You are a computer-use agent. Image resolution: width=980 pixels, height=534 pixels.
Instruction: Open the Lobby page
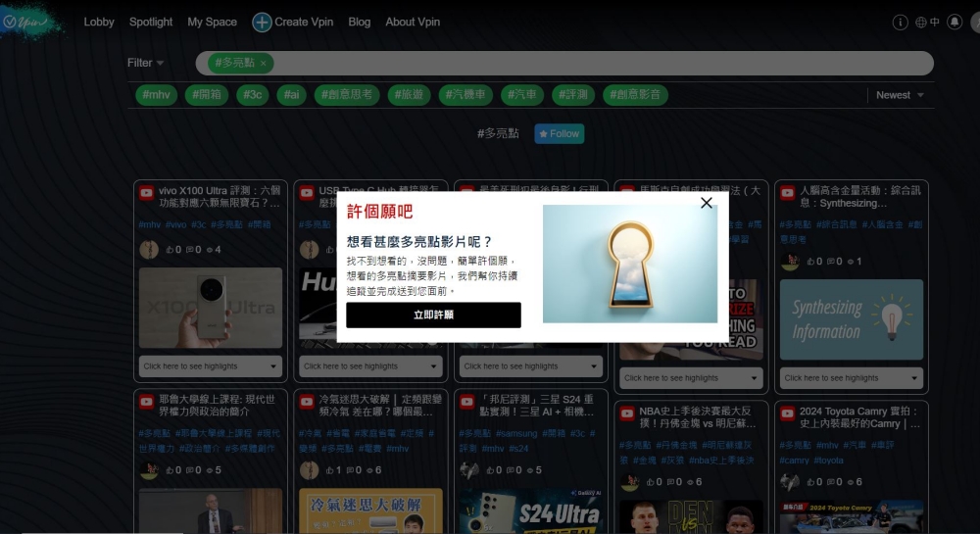(x=99, y=22)
